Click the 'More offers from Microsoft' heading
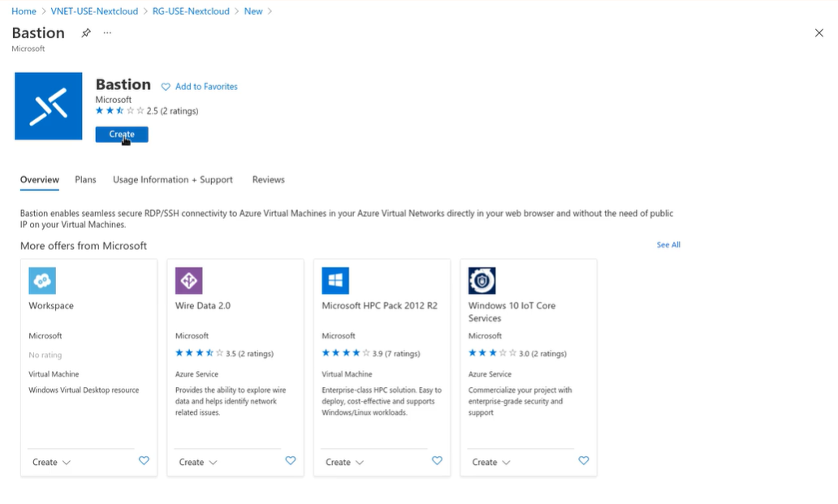 [84, 246]
